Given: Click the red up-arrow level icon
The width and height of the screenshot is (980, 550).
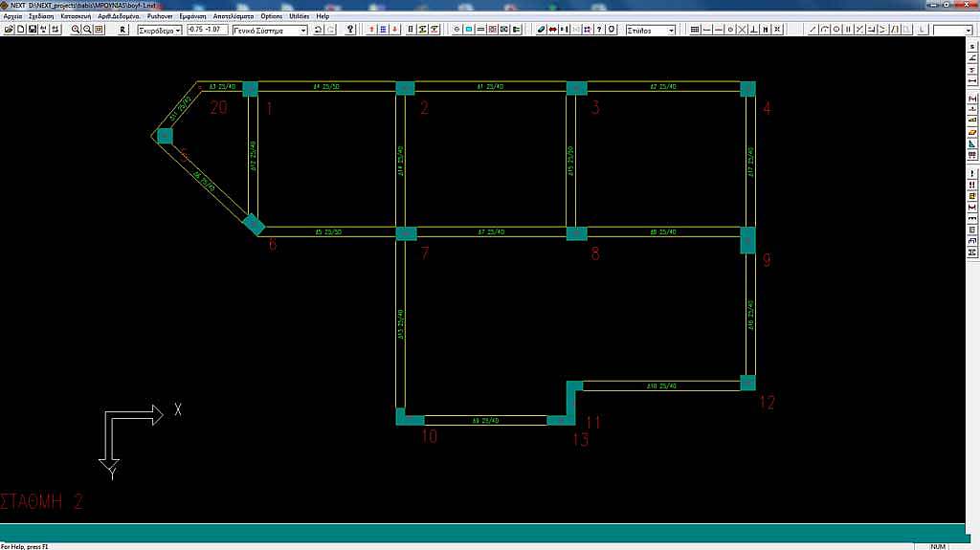Looking at the screenshot, I should (372, 30).
